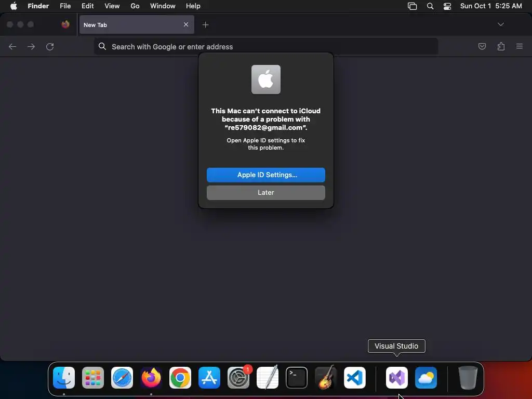
Task: Click the Apple ID Settings button
Action: pos(266,175)
